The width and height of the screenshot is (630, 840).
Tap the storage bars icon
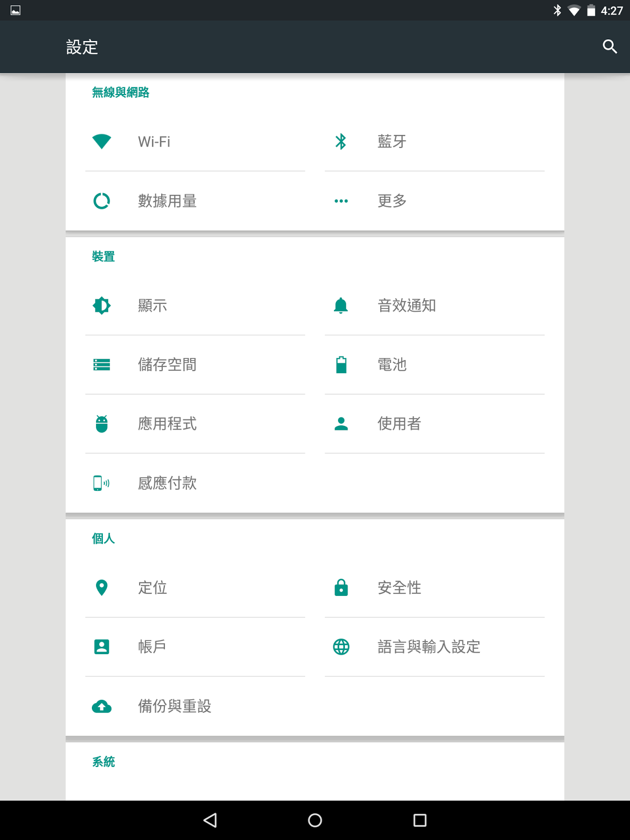click(x=102, y=364)
